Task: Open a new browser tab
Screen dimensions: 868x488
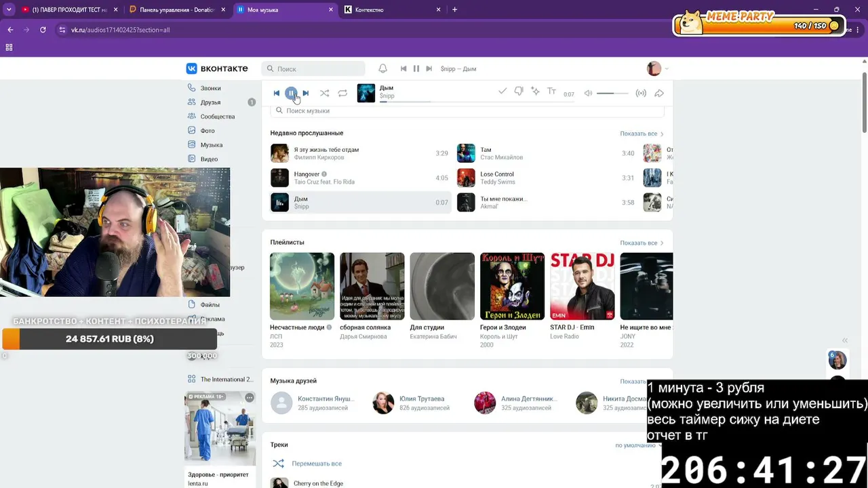Action: [454, 9]
